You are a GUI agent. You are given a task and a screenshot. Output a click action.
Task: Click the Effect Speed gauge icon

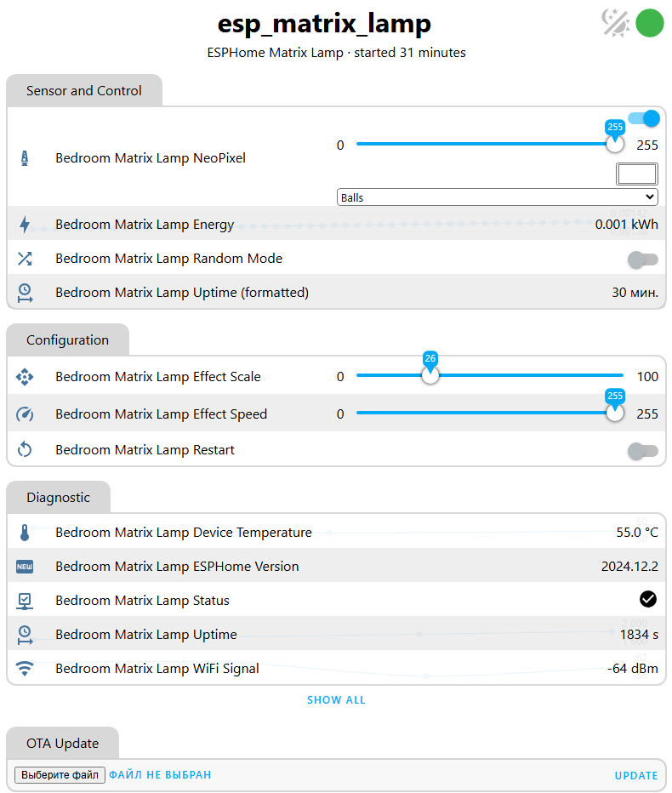25,414
